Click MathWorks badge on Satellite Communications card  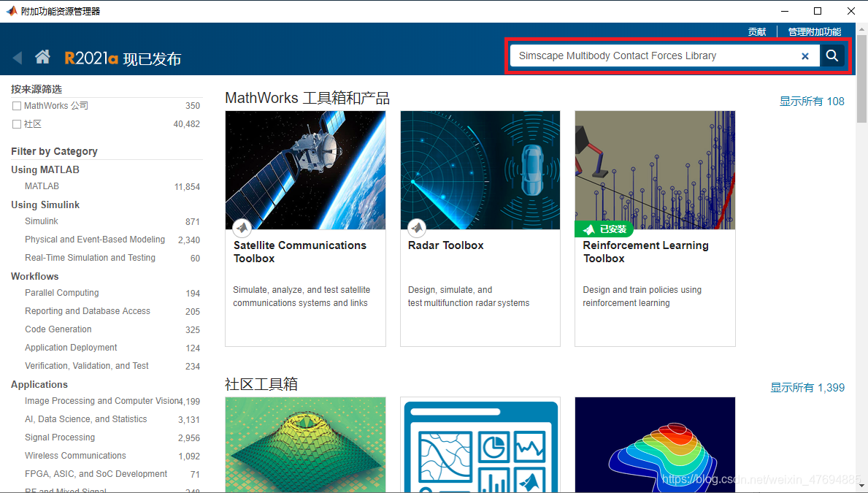[242, 227]
